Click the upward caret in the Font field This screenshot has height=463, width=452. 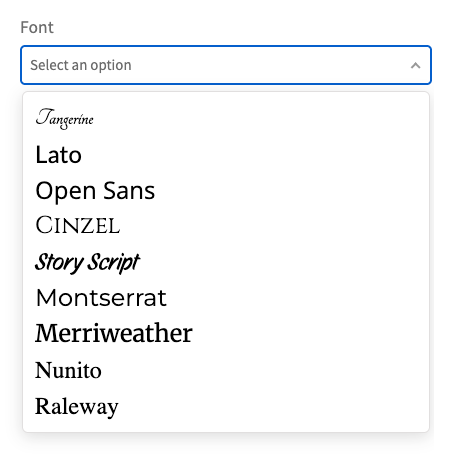click(x=415, y=65)
